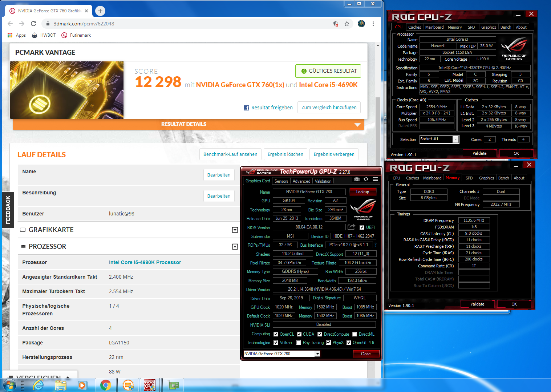This screenshot has height=392, width=551.
Task: Expand the GRAFIKKARTE section
Action: pos(235,230)
